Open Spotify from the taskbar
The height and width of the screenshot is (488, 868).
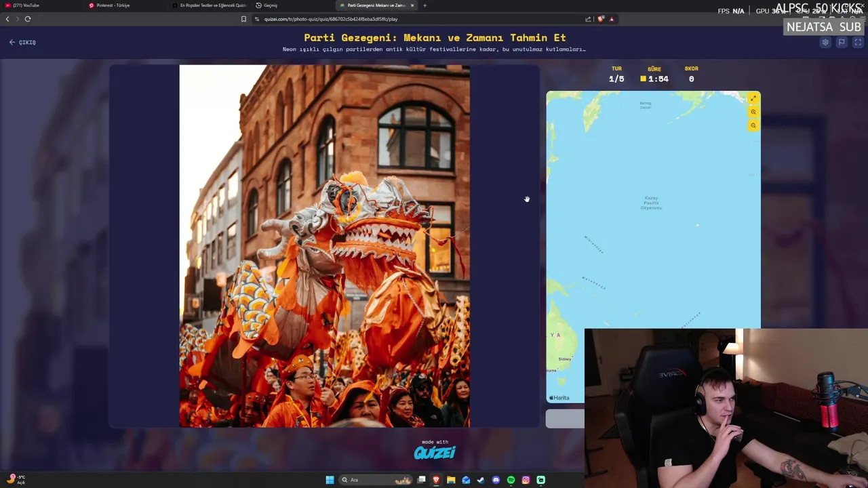[x=511, y=480]
